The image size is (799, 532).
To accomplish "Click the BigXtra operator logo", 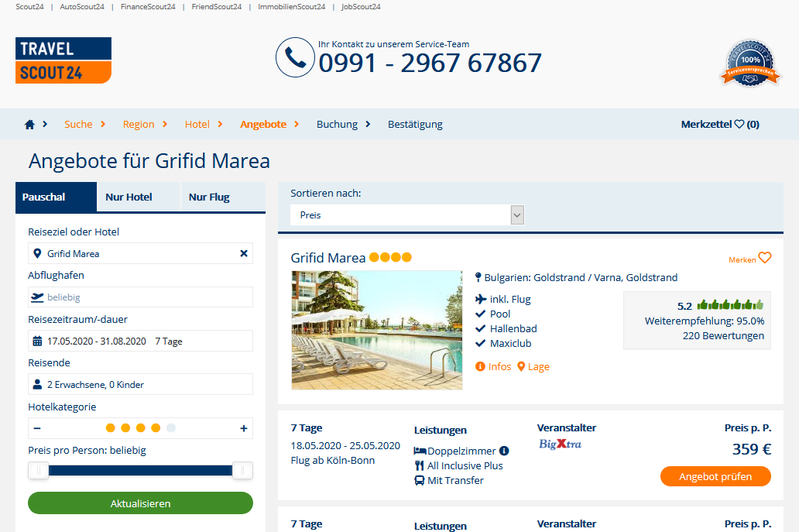I will tap(560, 444).
